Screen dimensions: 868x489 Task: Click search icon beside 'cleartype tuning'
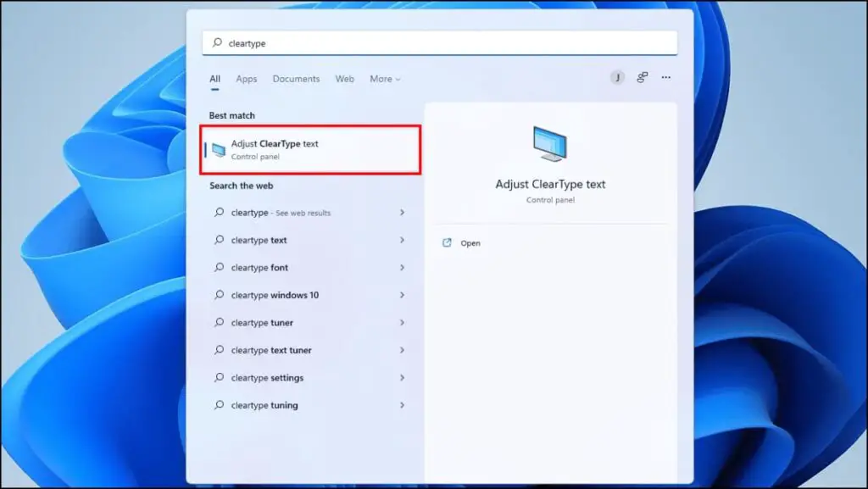(220, 405)
